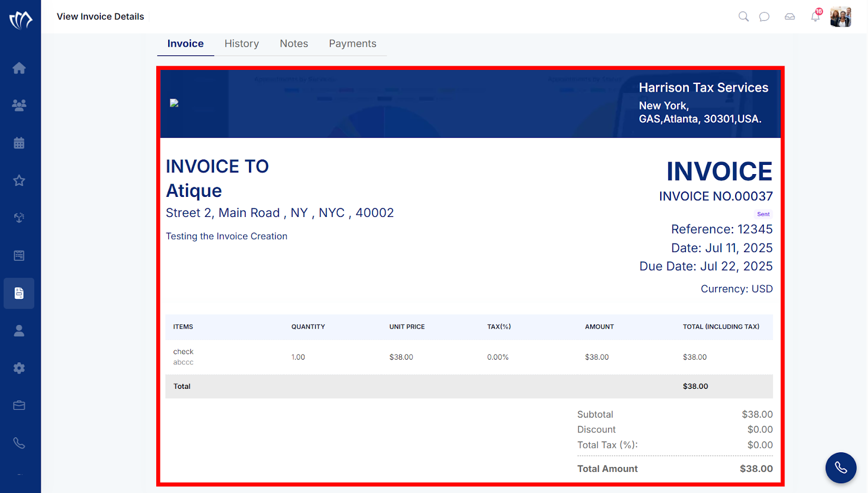Click the QUANTITY column header
The height and width of the screenshot is (493, 868).
pyautogui.click(x=308, y=327)
